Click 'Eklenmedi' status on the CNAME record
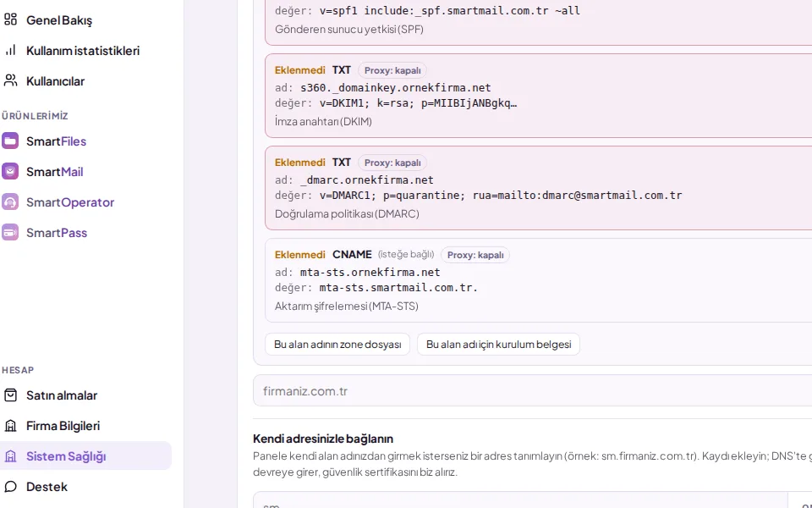The width and height of the screenshot is (812, 508). pyautogui.click(x=299, y=255)
